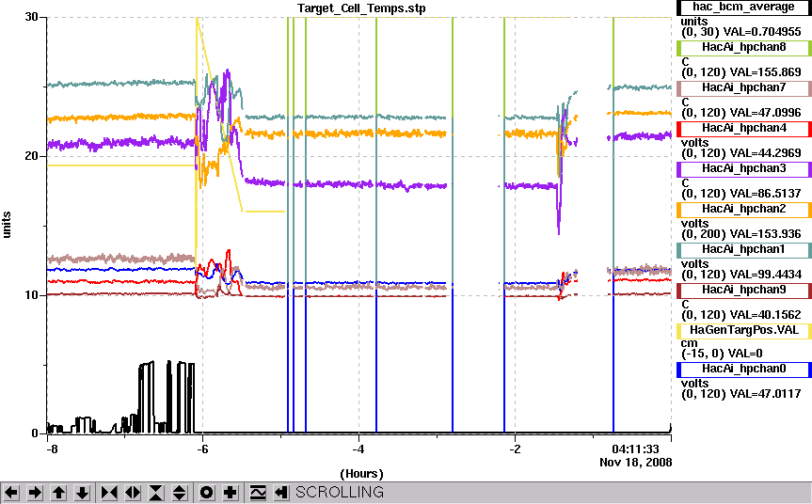
Task: Click the cm unit label in the legend
Action: (x=690, y=343)
